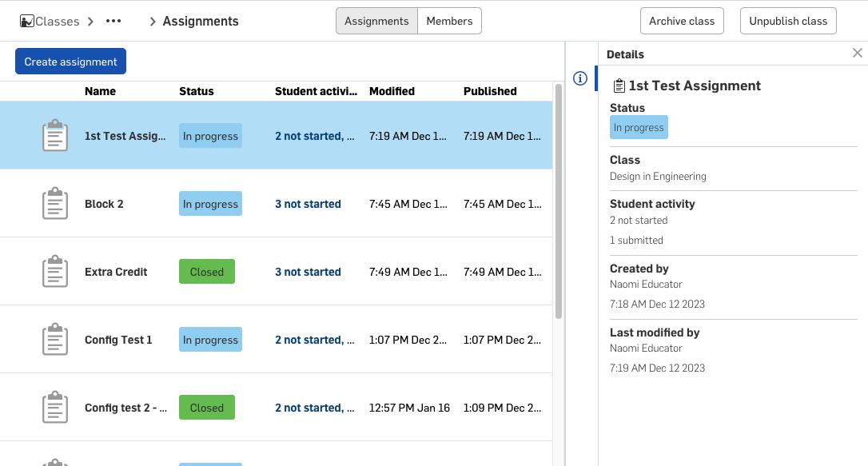The image size is (868, 466).
Task: Open the ellipsis menu in the breadcrumb
Action: pos(113,21)
